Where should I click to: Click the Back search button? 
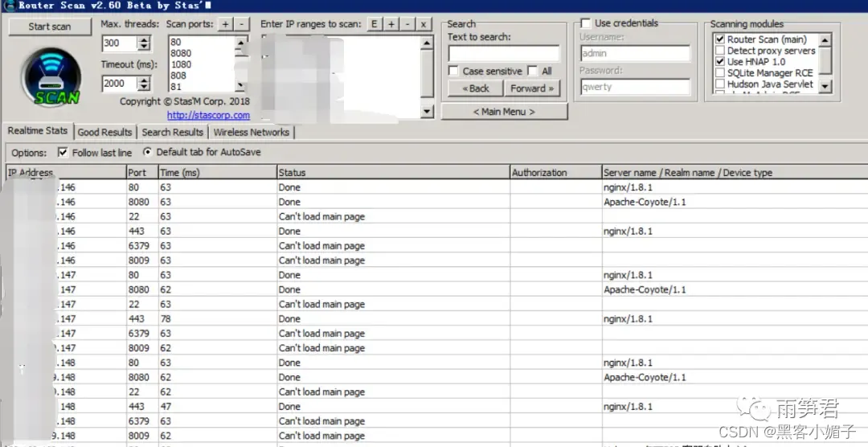pyautogui.click(x=476, y=88)
